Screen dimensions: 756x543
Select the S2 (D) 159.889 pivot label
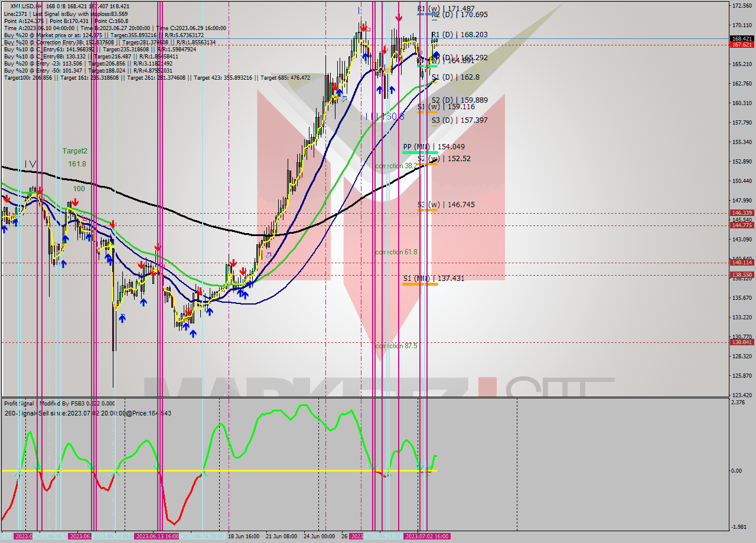pos(460,100)
